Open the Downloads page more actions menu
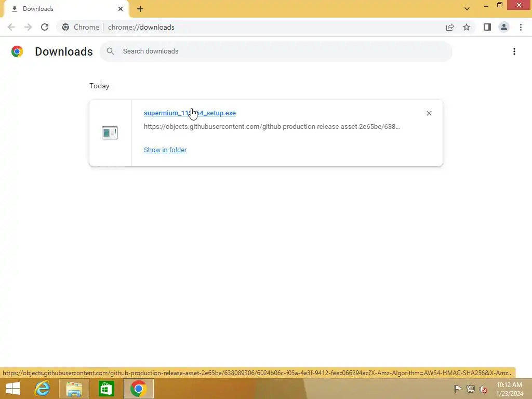This screenshot has width=532, height=399. click(x=514, y=51)
